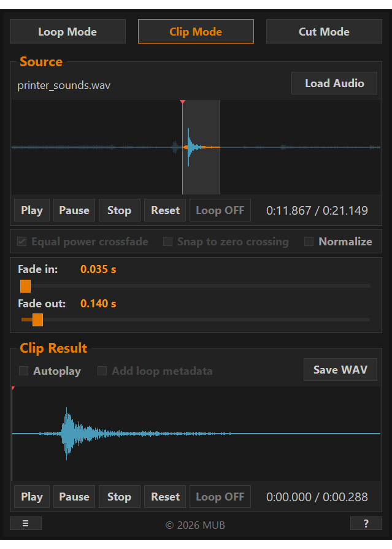Image resolution: width=392 pixels, height=549 pixels.
Task: Reset the source playback position
Action: pos(165,210)
